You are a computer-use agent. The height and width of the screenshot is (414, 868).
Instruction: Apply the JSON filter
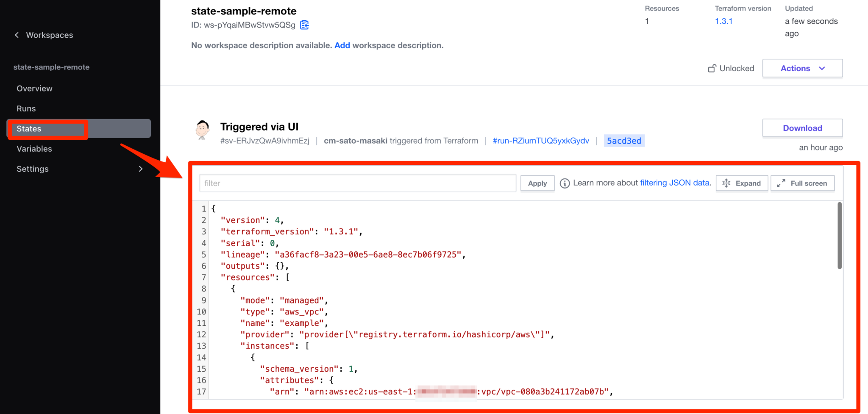[537, 183]
